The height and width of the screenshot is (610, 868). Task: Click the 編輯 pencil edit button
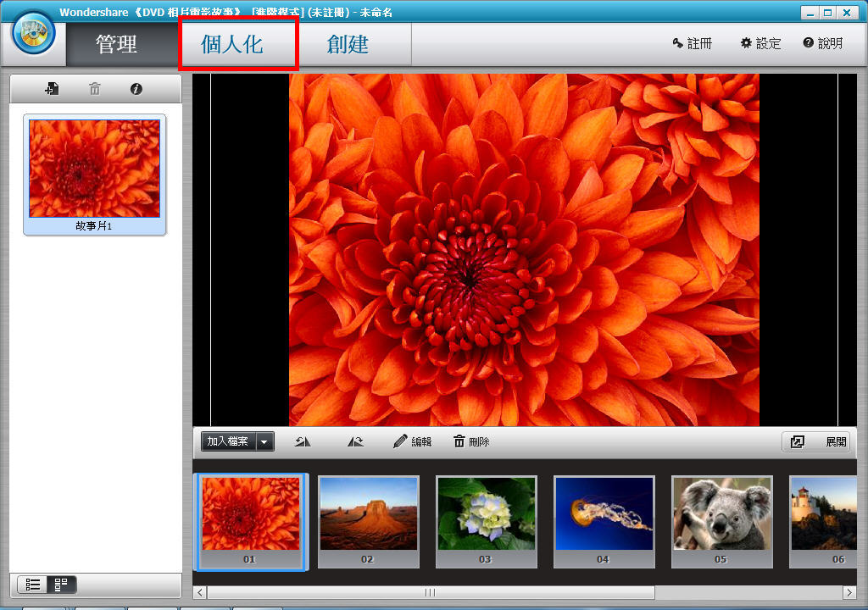coord(412,441)
